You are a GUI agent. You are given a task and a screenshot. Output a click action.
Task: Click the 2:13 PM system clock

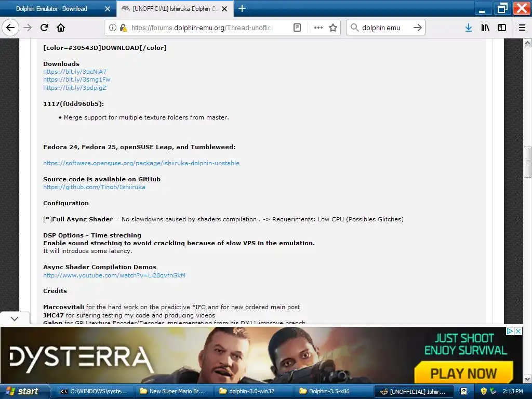point(513,391)
